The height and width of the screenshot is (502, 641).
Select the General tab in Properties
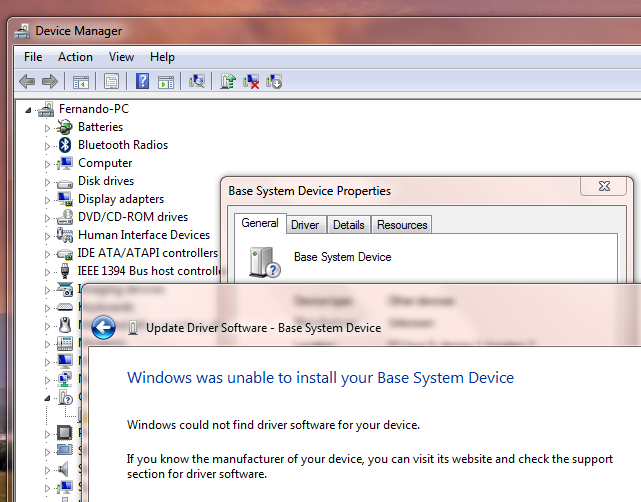pos(260,223)
